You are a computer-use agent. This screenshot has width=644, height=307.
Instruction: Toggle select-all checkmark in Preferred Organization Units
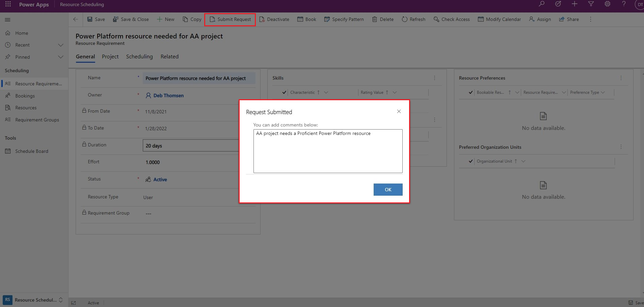coord(471,161)
